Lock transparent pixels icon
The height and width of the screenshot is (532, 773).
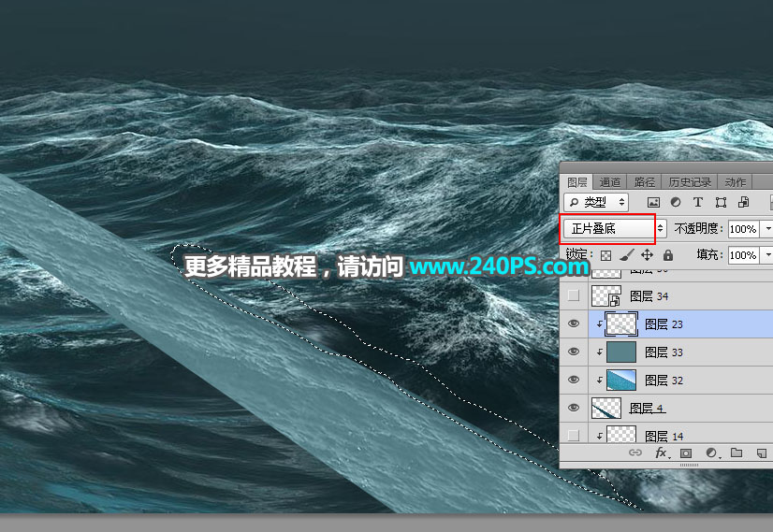point(605,255)
